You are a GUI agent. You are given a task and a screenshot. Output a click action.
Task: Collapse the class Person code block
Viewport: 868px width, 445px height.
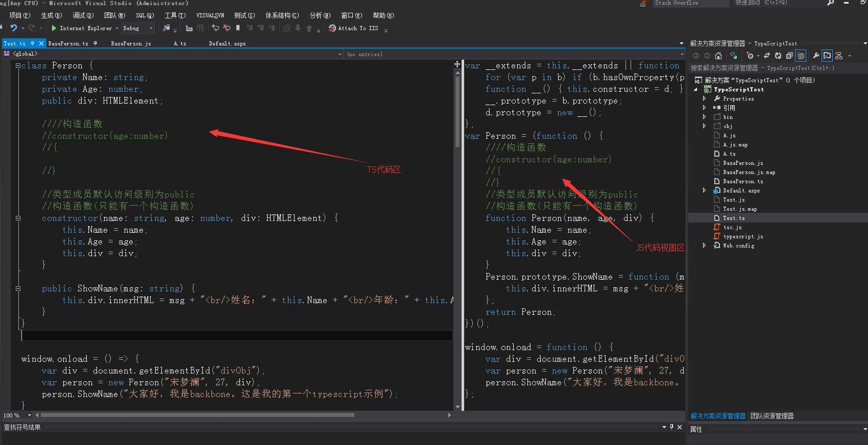point(18,66)
